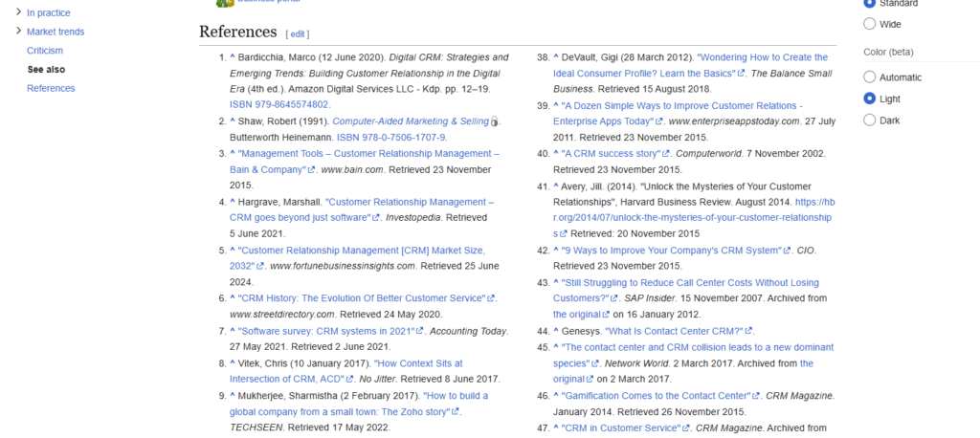Screen dimensions: 980x438
Task: Click the edit link beside References heading
Action: click(298, 33)
